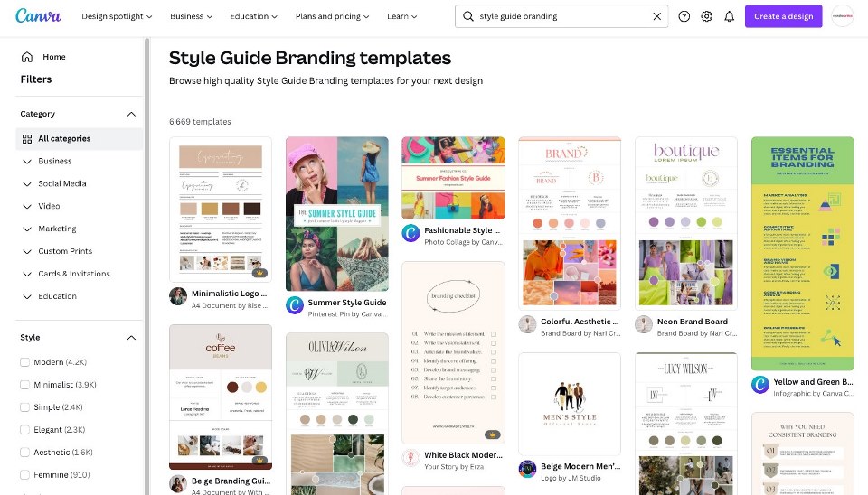Screen dimensions: 868x495
Task: Open the help question mark icon
Action: 684,16
